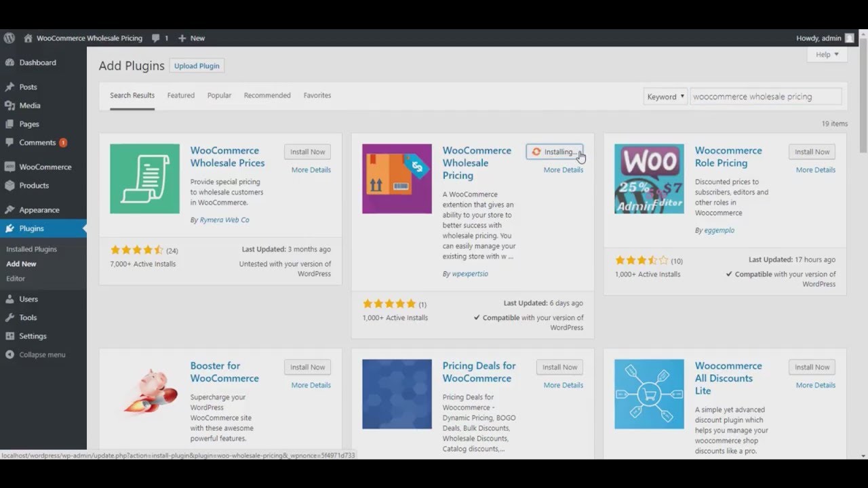Open Rymera Web Co author link
The width and height of the screenshot is (868, 488).
point(224,220)
